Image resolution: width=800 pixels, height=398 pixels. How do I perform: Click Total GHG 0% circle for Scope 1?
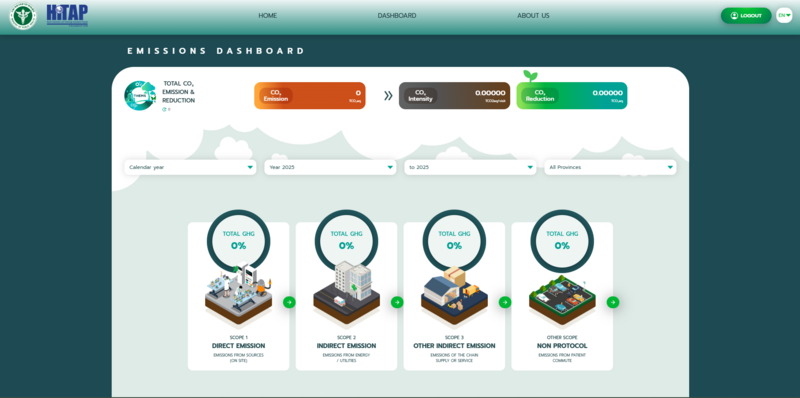point(239,241)
